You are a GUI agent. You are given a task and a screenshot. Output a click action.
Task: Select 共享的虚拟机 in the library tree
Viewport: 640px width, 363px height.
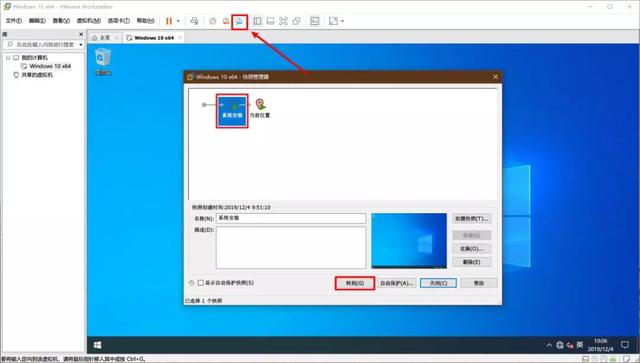point(37,75)
